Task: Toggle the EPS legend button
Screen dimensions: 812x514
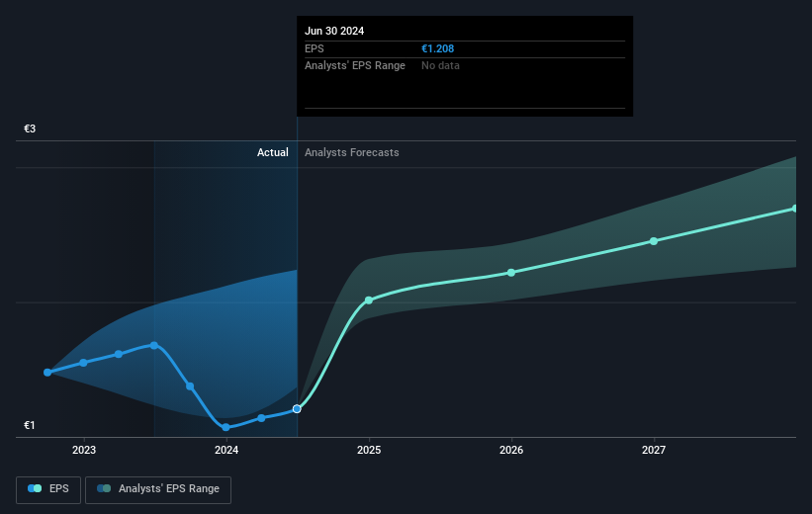Action: coord(48,489)
